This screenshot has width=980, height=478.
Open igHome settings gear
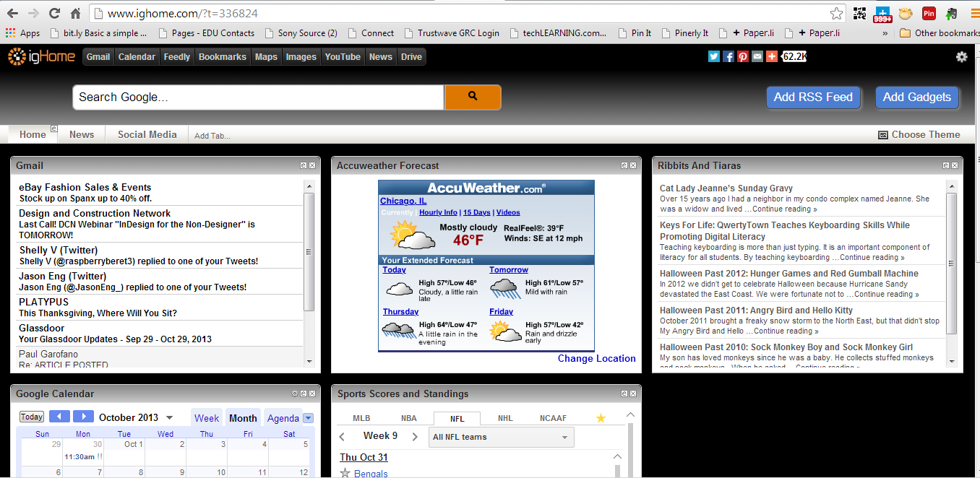coord(961,57)
